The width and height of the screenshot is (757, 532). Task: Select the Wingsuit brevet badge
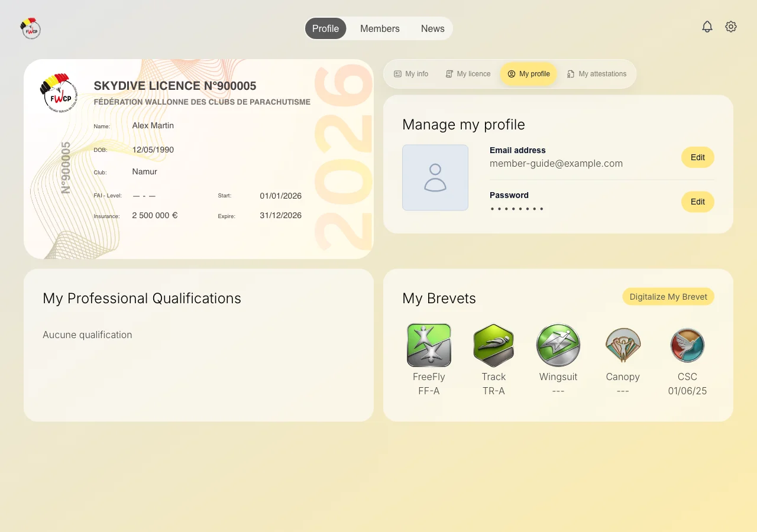click(x=558, y=345)
